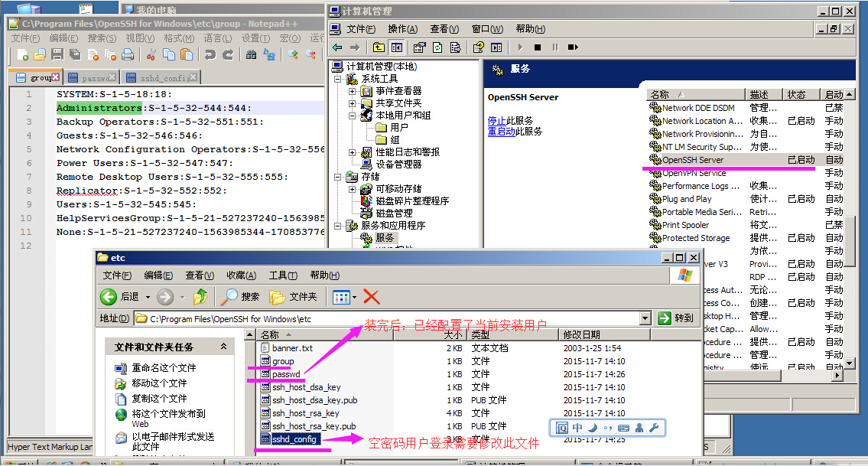Image resolution: width=868 pixels, height=466 pixels.
Task: Collapse the 本地用户和组 tree node
Action: [x=352, y=116]
